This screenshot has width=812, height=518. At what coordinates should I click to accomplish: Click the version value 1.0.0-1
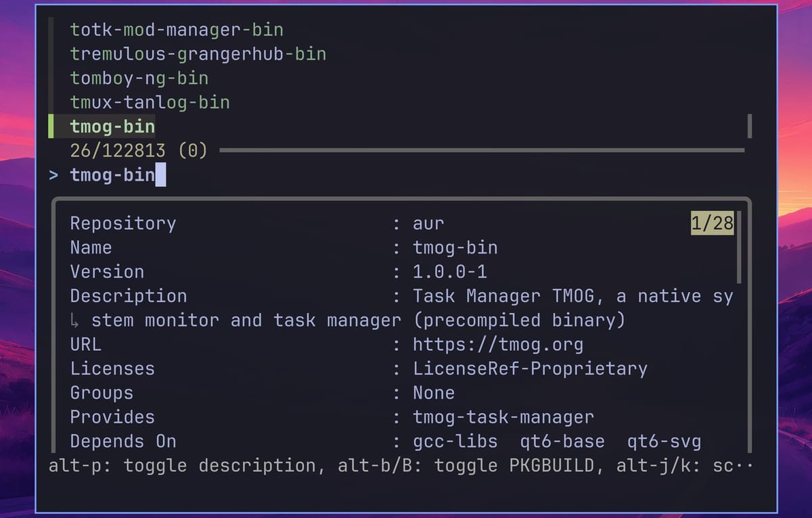[x=450, y=272]
